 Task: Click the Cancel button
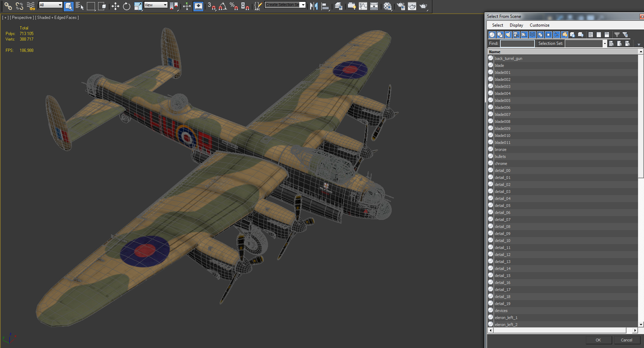point(627,340)
